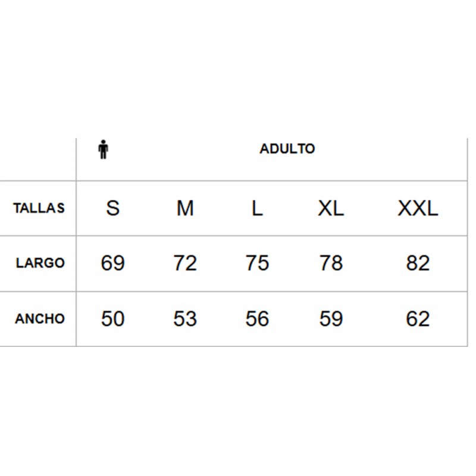Click size XXL column header
The width and height of the screenshot is (476, 476).
pos(418,208)
